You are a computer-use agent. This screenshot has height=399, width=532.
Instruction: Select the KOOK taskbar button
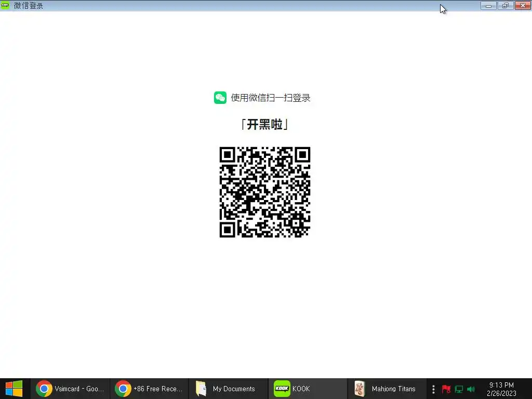(x=308, y=389)
